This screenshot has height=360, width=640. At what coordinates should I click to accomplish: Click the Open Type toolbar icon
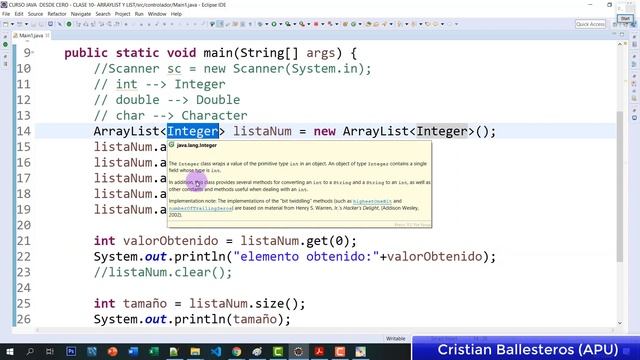click(x=369, y=24)
